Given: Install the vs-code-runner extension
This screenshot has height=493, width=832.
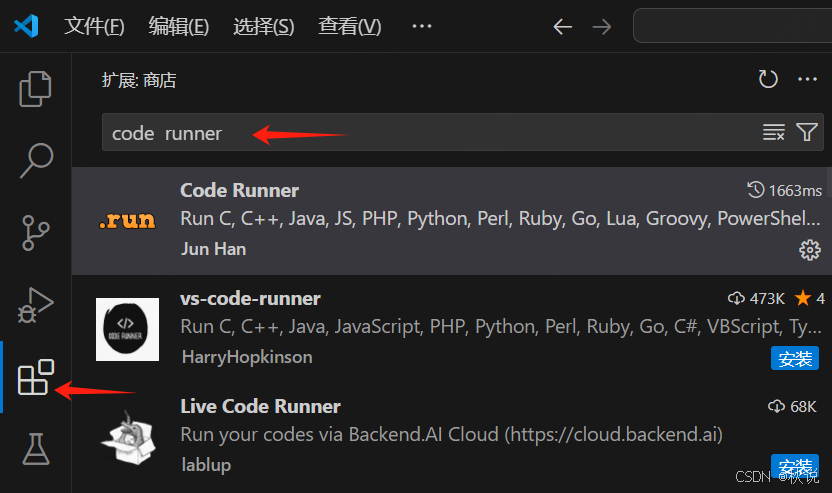Looking at the screenshot, I should [795, 359].
